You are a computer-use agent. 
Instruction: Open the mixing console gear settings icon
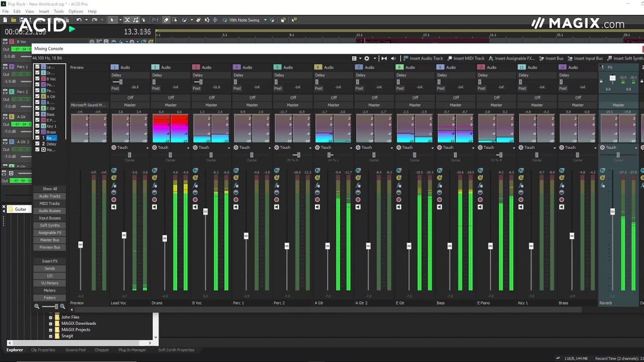click(367, 58)
